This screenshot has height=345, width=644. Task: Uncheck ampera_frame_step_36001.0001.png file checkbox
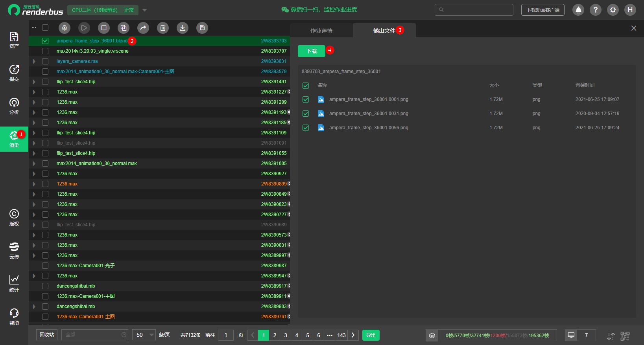pyautogui.click(x=306, y=100)
